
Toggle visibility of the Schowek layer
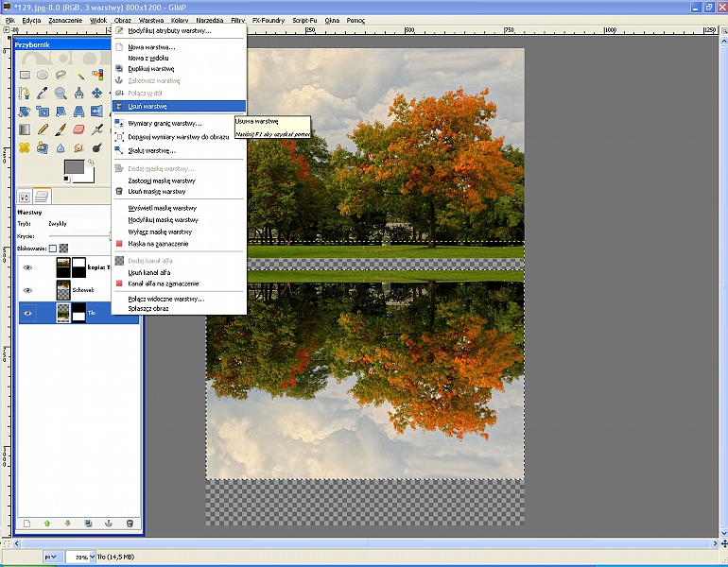27,290
